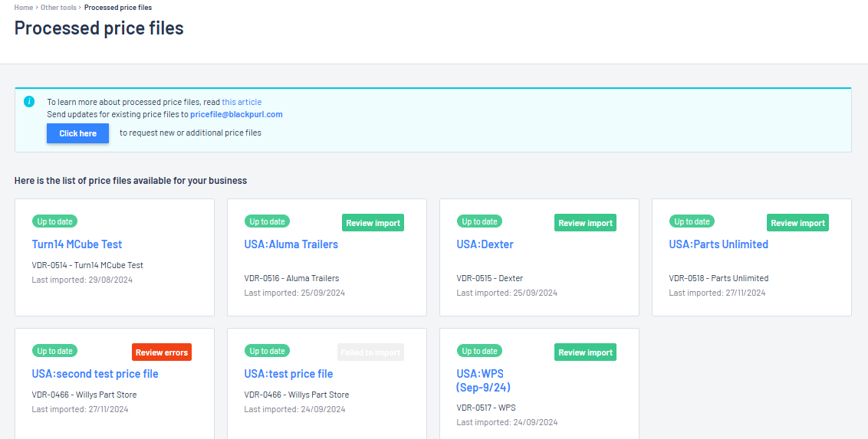Review import for USA:WPS
The width and height of the screenshot is (868, 439).
(x=585, y=352)
